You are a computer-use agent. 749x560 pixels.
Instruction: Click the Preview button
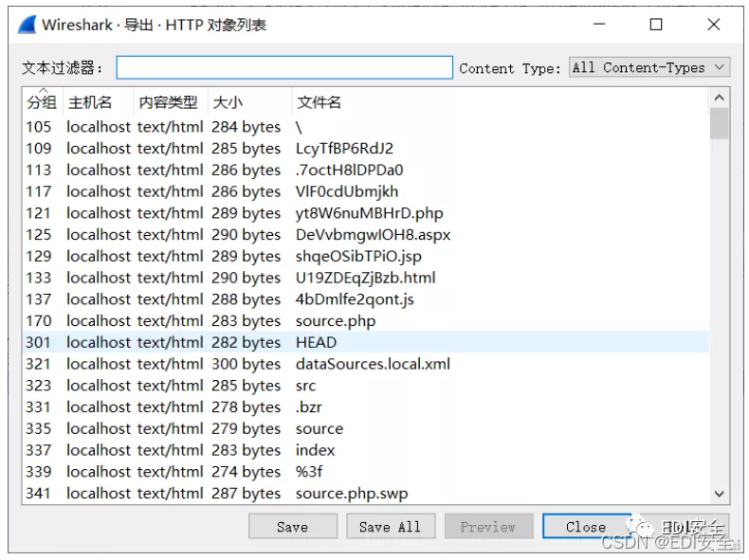[488, 527]
